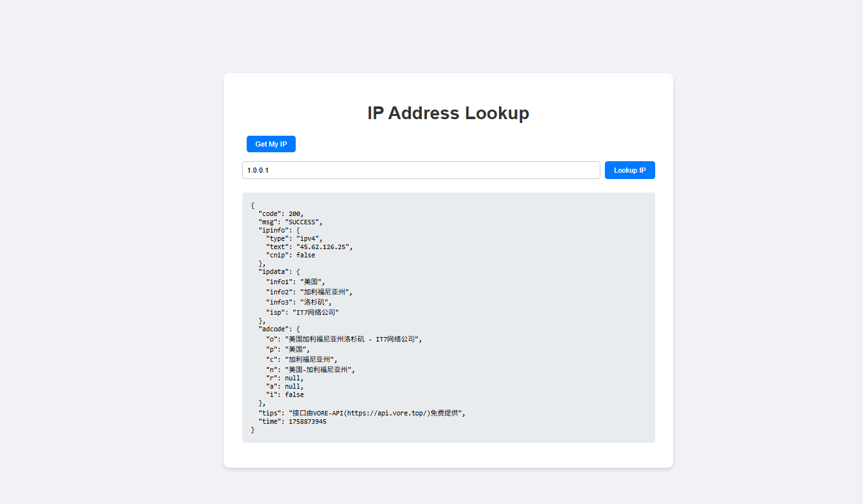Click the IP Address Lookup heading
Screen dimensions: 863x504
[x=448, y=113]
